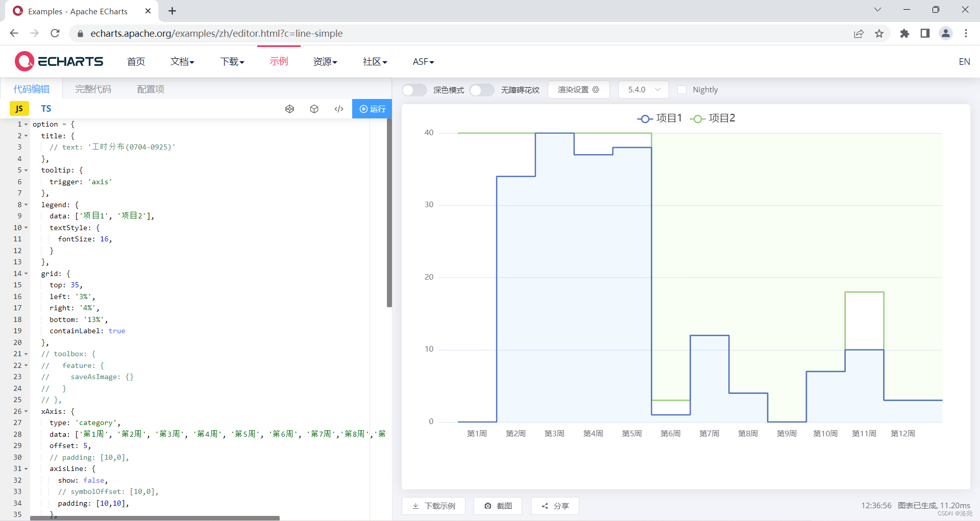Viewport: 980px width, 521px height.
Task: Click the solid cube icon in the editor toolbar
Action: (314, 109)
